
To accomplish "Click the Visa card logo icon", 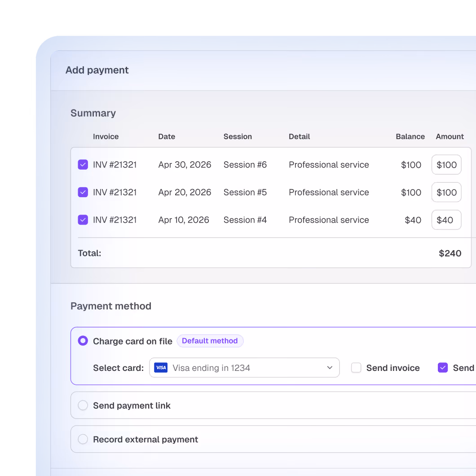I will point(161,368).
